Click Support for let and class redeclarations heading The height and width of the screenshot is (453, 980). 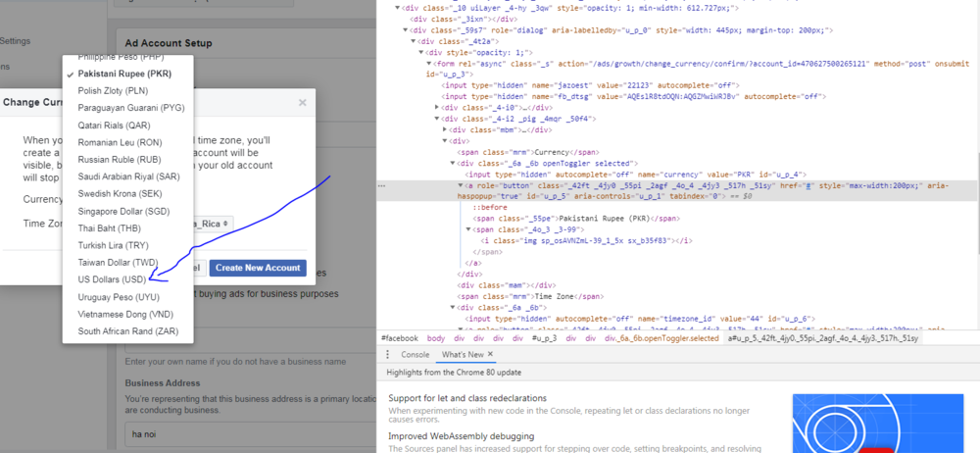pos(467,398)
